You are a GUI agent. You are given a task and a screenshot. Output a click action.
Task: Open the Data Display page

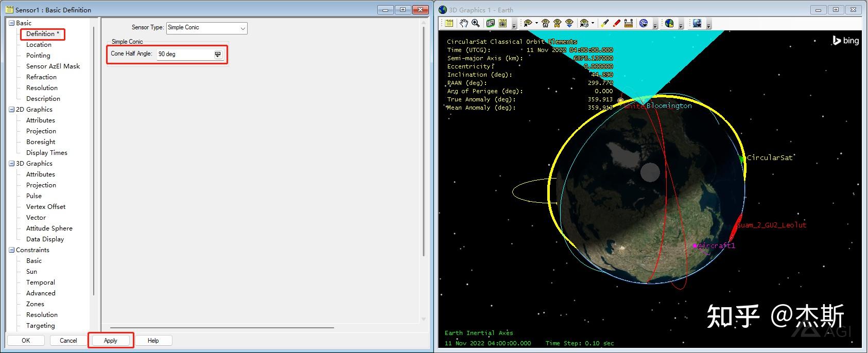pos(45,239)
